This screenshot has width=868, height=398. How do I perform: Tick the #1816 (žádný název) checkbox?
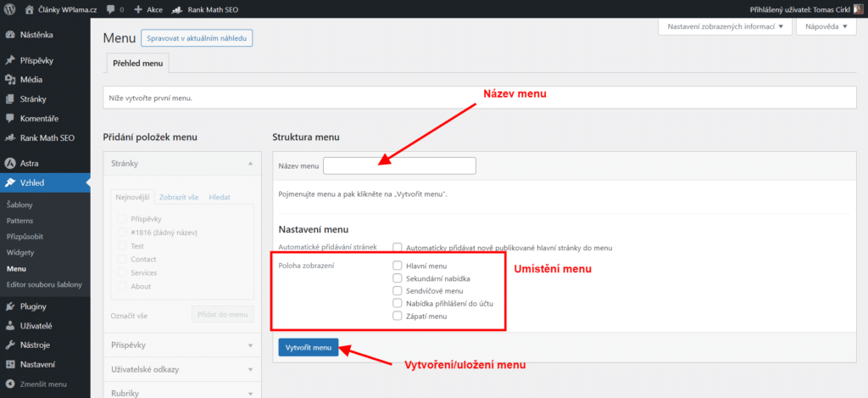(x=122, y=233)
